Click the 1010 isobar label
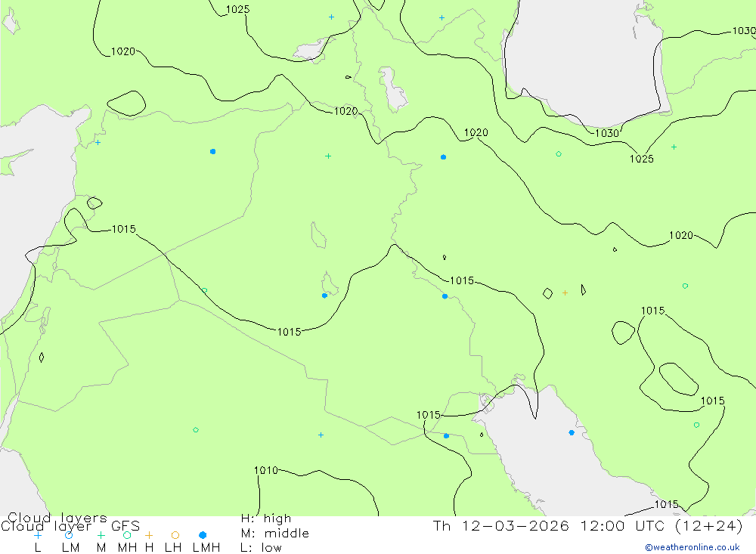Screen dimensions: 756x554 [x=266, y=470]
